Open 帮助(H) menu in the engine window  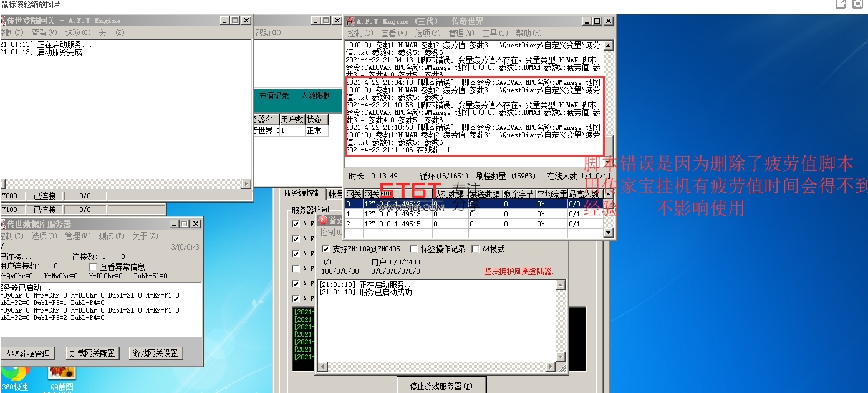pos(529,33)
